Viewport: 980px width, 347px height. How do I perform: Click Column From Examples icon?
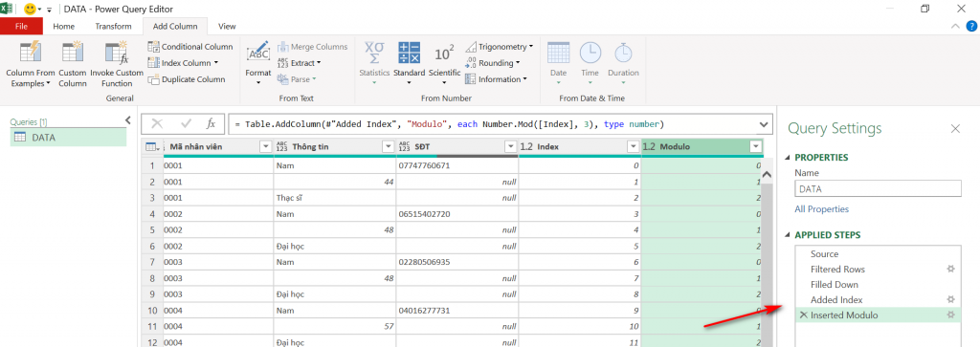coord(30,52)
